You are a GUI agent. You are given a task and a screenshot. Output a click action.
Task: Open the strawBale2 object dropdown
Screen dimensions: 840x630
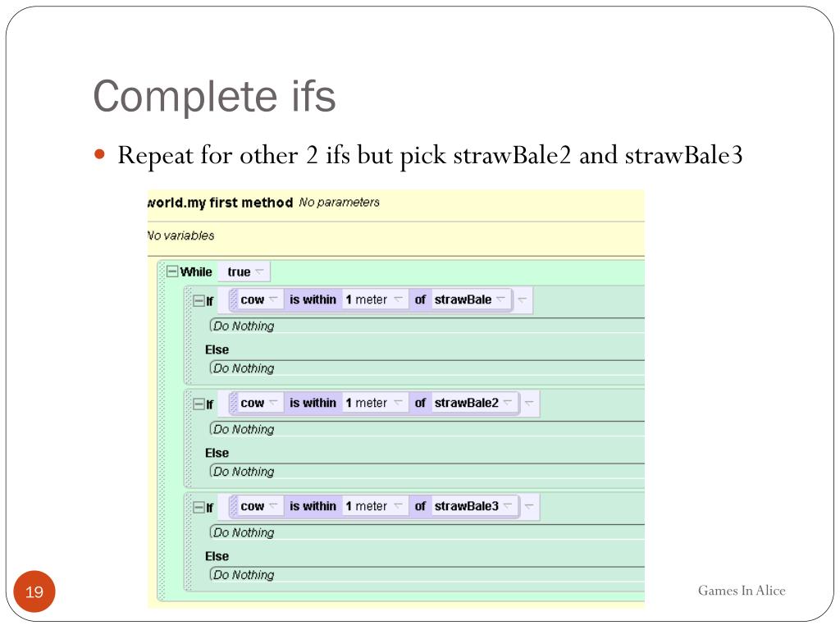coord(508,402)
